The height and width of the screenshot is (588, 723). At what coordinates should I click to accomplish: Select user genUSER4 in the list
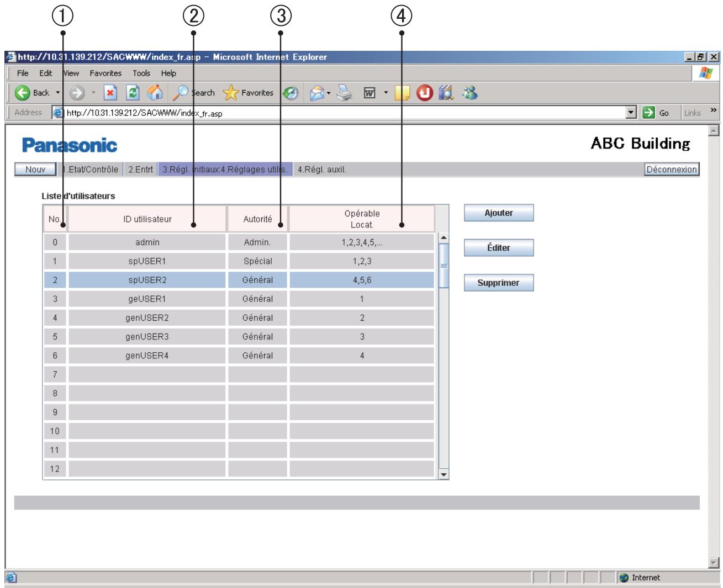click(x=239, y=356)
